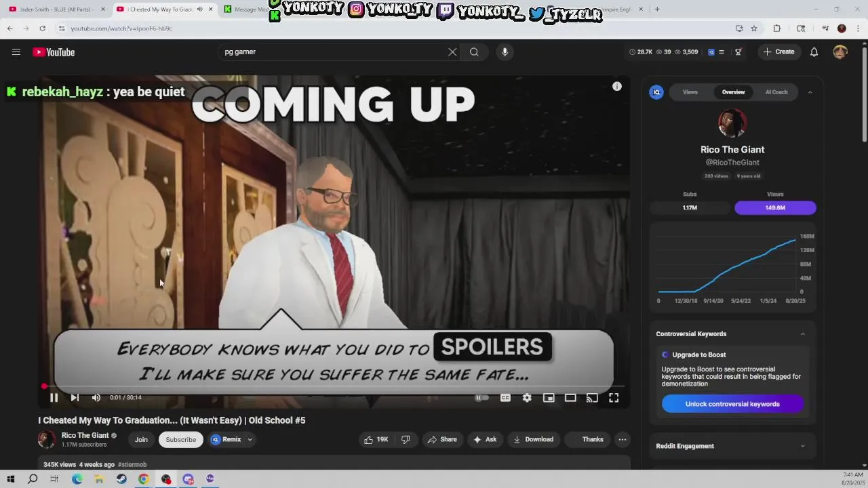Open Windows Start menu
Image resolution: width=868 pixels, height=488 pixels.
point(10,479)
